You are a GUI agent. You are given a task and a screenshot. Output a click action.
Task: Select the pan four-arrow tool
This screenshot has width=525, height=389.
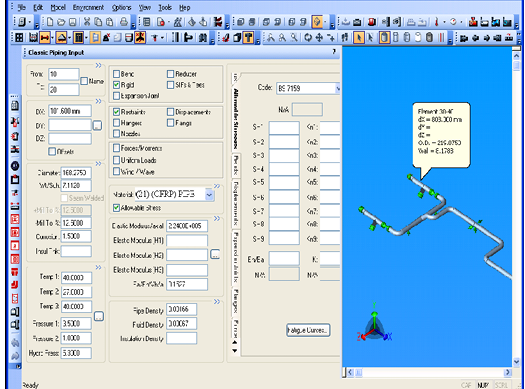pyautogui.click(x=319, y=38)
